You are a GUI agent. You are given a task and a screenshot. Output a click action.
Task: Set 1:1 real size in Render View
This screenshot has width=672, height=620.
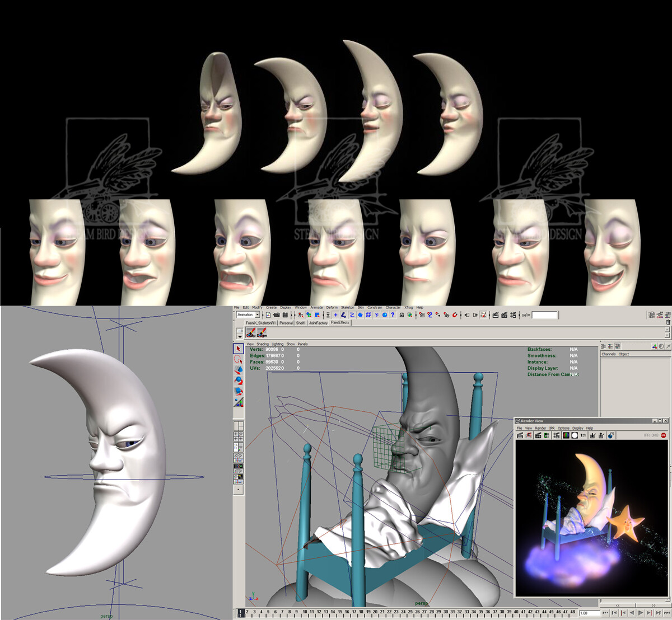583,435
